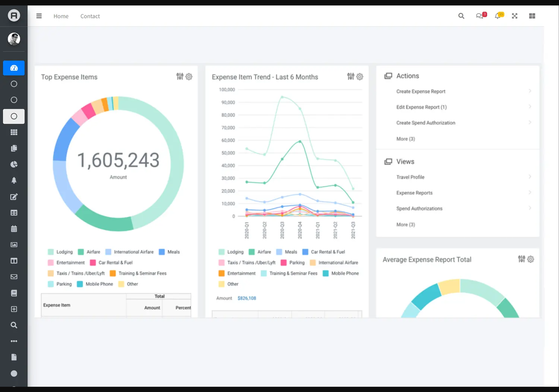Toggle Mobile Phone legend in trend chart

click(341, 274)
